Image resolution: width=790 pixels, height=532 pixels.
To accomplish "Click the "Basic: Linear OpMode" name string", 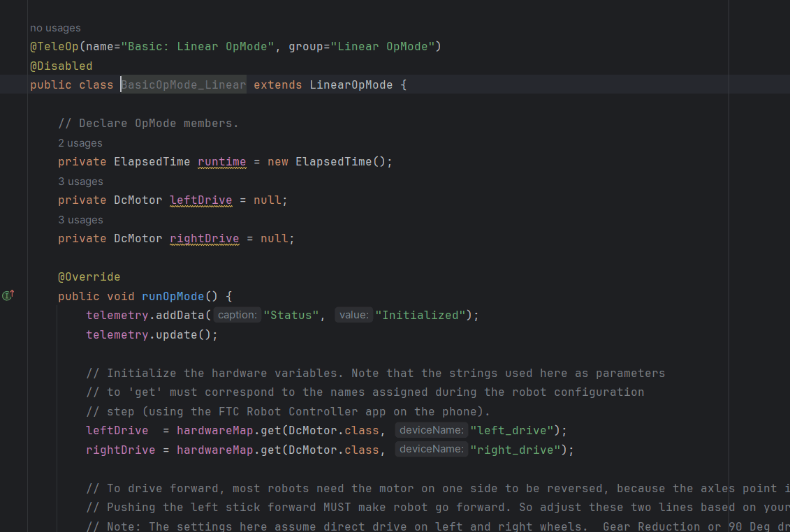I will point(198,47).
